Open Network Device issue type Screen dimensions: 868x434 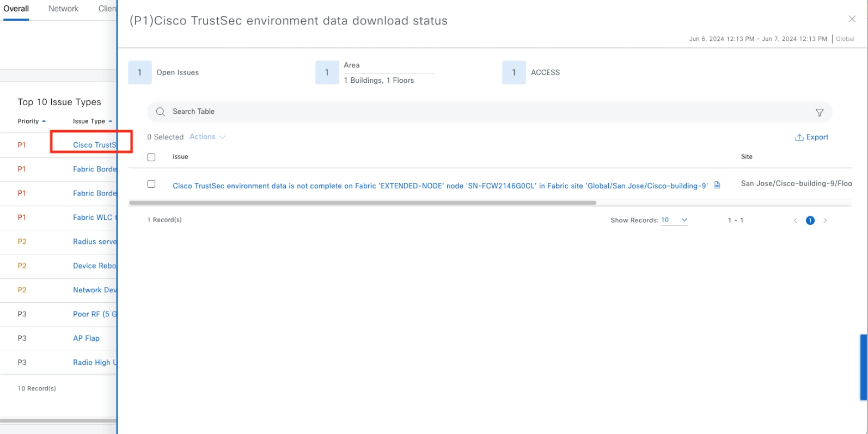tap(95, 290)
